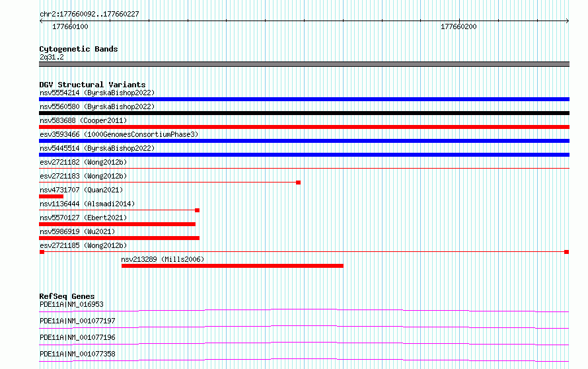Select the PDE11A|NM_001077196 transcript label
The width and height of the screenshot is (588, 369).
(x=77, y=337)
